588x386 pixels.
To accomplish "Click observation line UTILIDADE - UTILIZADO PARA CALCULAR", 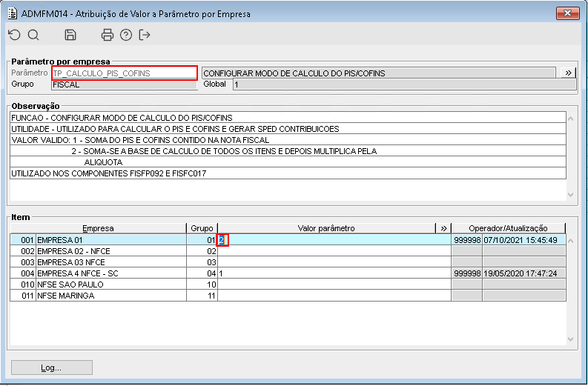I will (288, 129).
